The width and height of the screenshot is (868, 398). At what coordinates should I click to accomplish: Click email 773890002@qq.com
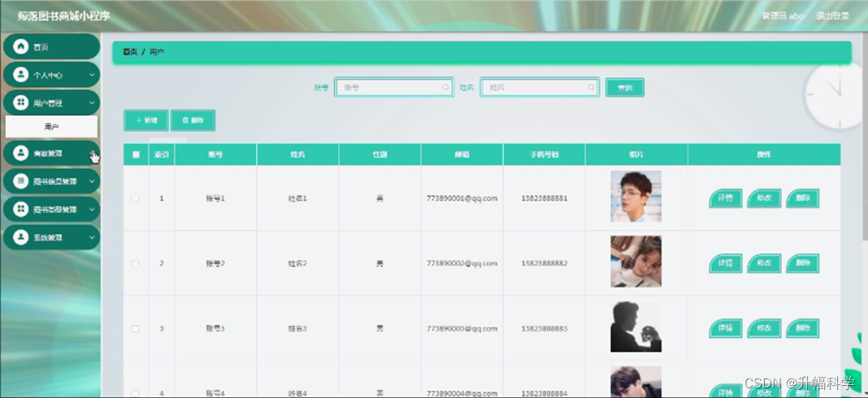click(x=462, y=263)
